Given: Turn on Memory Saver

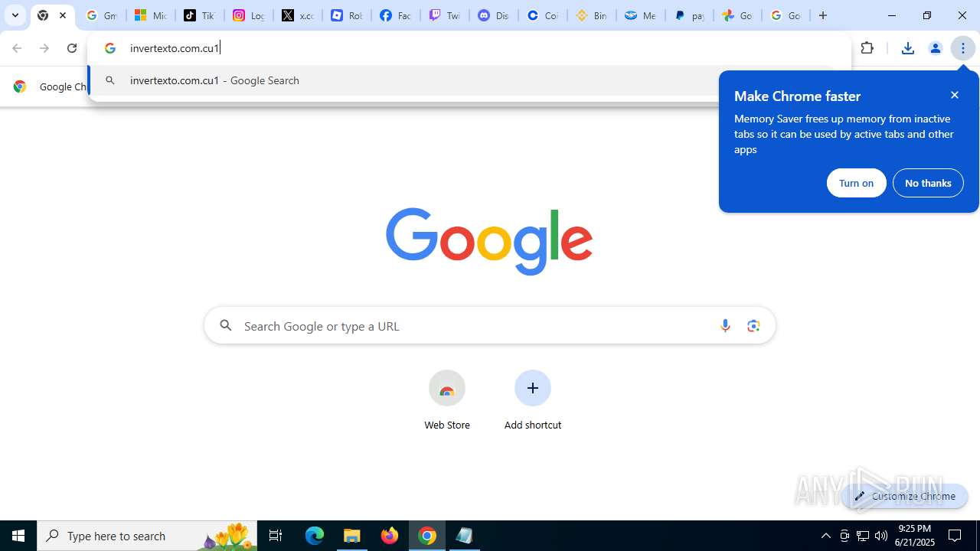Looking at the screenshot, I should click(x=856, y=183).
